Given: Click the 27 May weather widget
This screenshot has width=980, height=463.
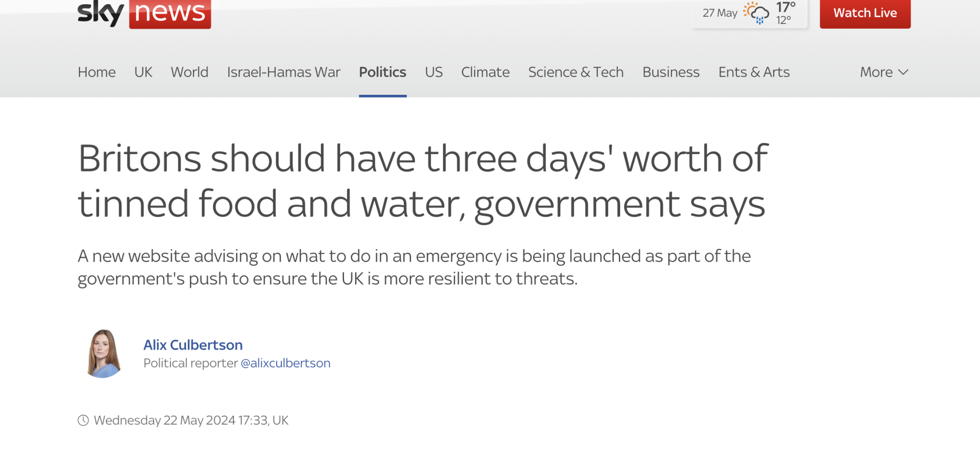Looking at the screenshot, I should click(750, 13).
